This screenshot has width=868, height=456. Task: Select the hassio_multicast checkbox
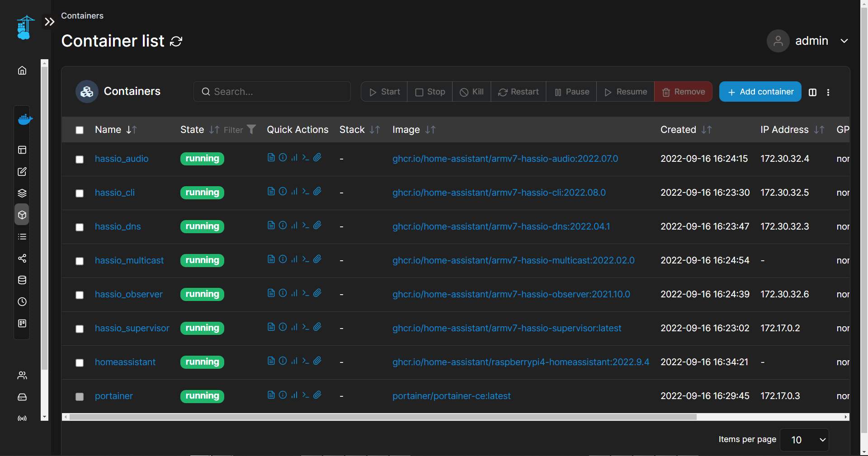click(80, 261)
